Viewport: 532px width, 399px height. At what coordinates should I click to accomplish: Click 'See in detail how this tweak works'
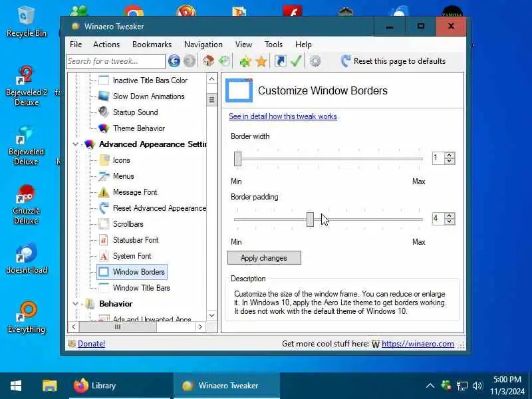[x=283, y=116]
